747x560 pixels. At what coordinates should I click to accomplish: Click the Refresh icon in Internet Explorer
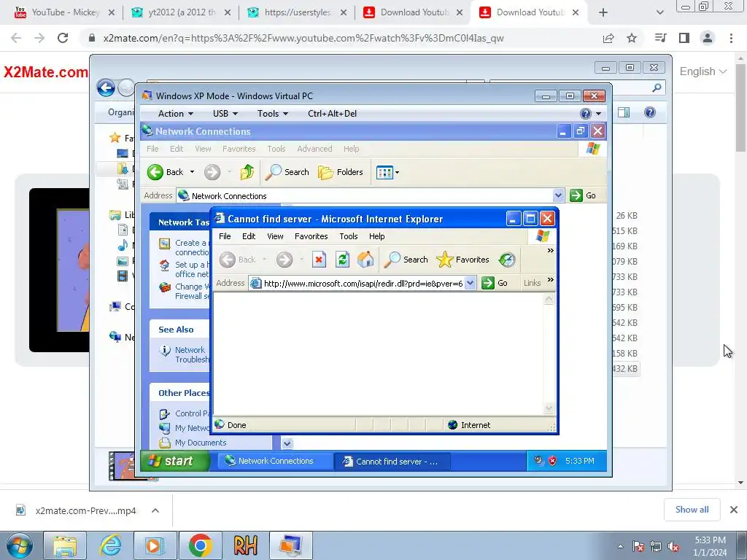click(342, 260)
